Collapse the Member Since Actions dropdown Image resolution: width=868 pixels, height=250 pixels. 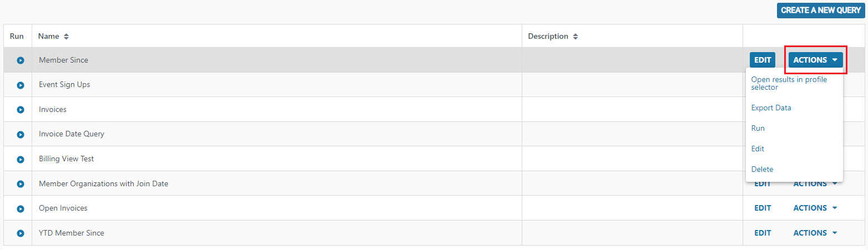pos(815,60)
